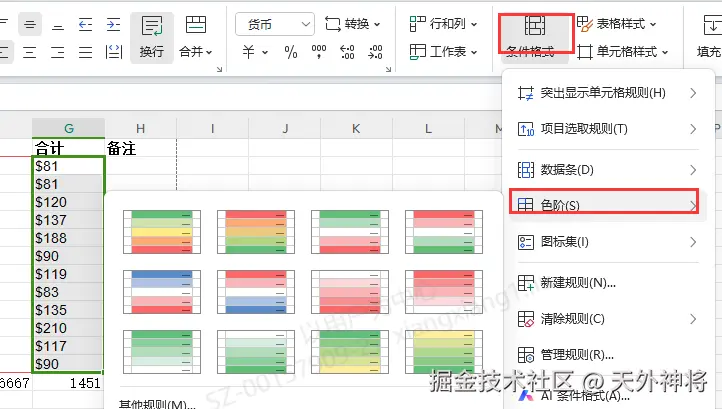Open the number format combo box showing 货币

tap(275, 24)
